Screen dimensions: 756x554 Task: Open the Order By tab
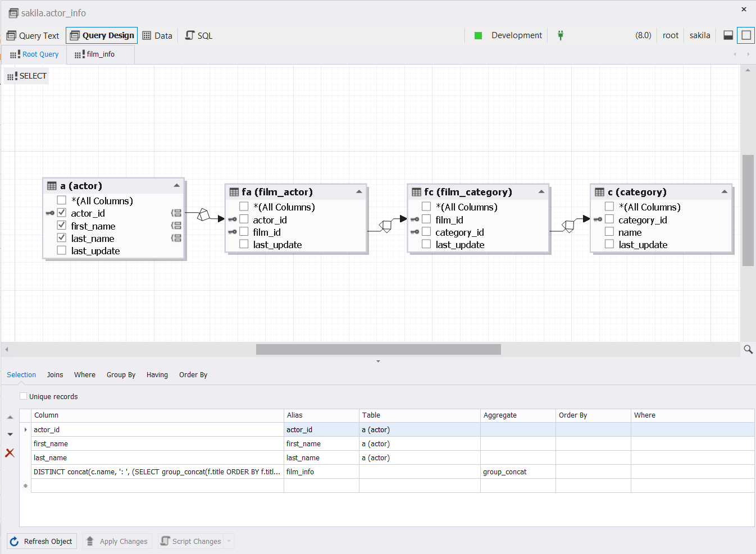pyautogui.click(x=193, y=375)
